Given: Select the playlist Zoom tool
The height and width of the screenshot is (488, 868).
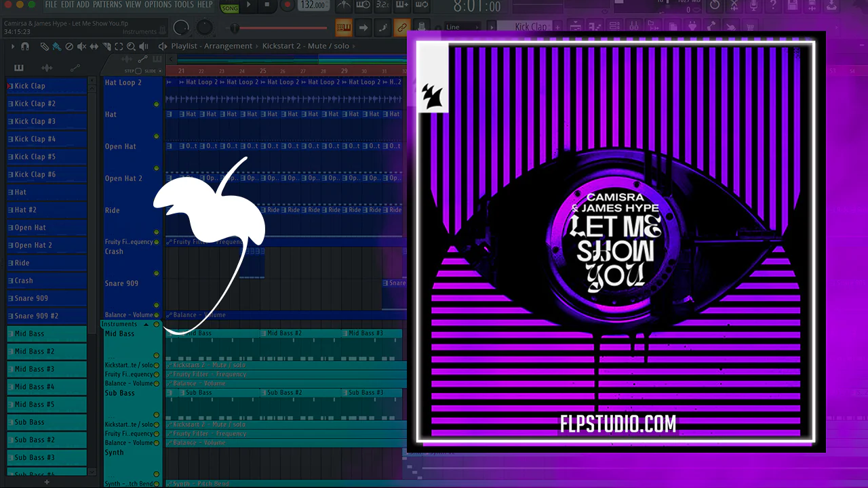Looking at the screenshot, I should [x=131, y=47].
